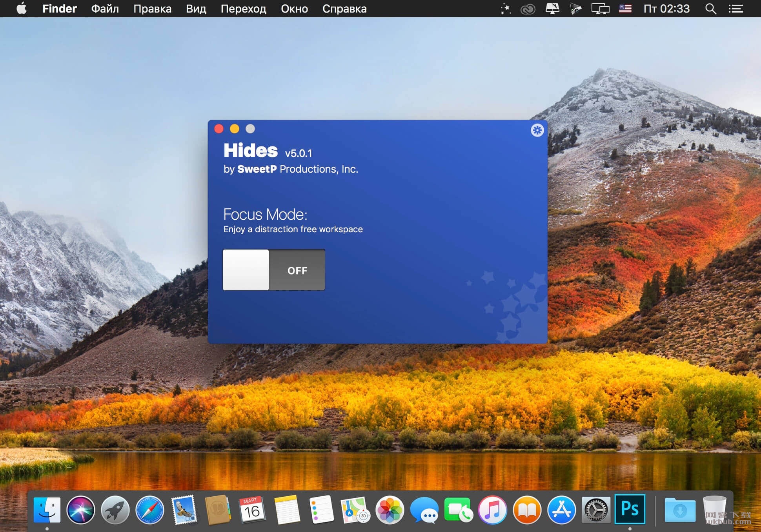Open Spotlight search magnifier
The image size is (761, 532).
click(710, 9)
